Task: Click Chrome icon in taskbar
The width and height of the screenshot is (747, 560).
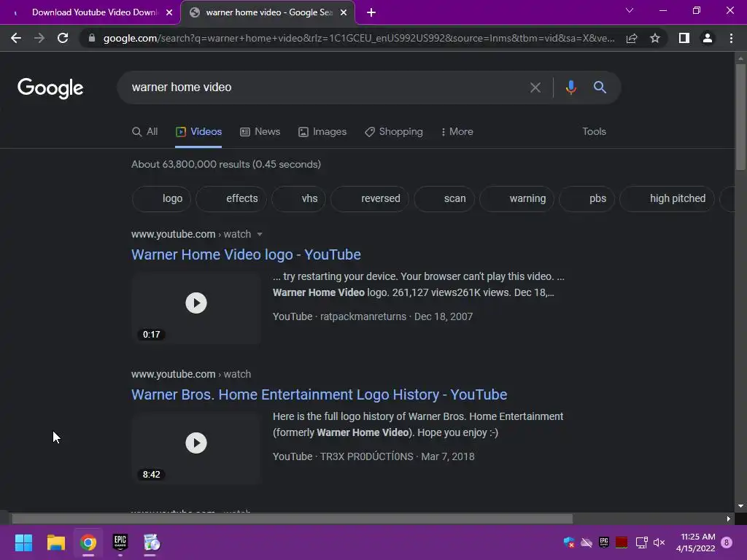Action: 88,542
